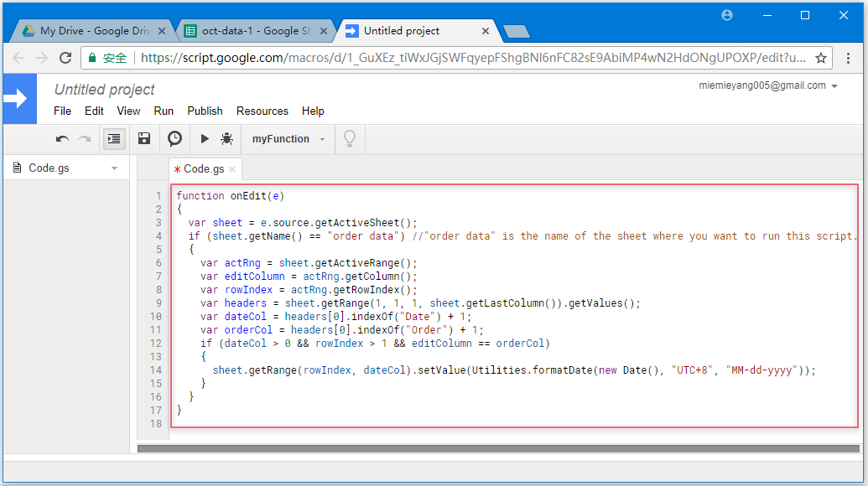Rename the Untitled project title
The image size is (868, 486).
[105, 90]
